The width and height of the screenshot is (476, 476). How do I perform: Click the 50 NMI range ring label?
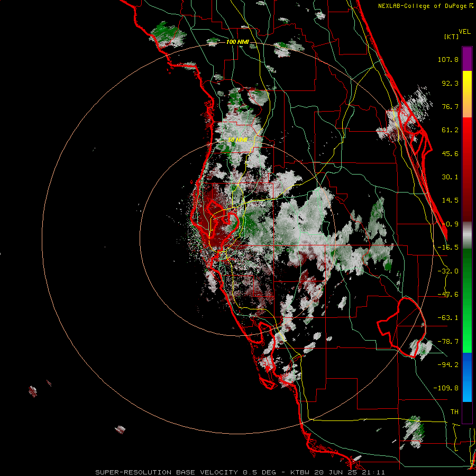pos(237,140)
